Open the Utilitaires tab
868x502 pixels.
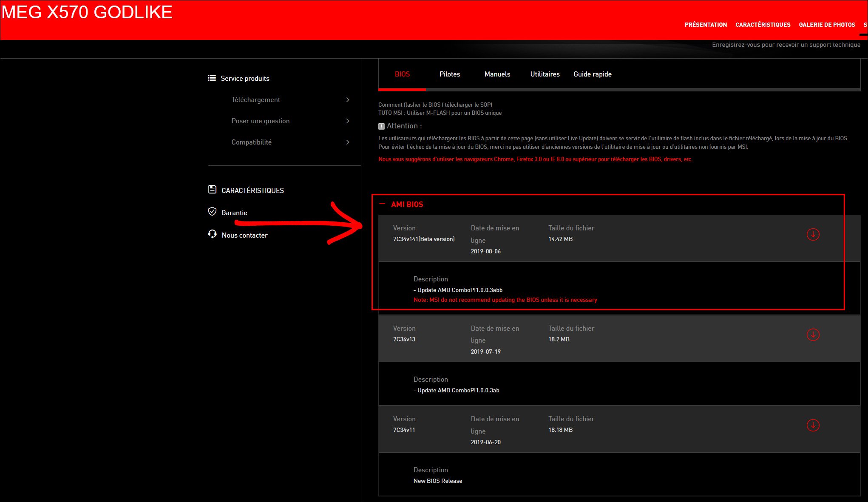coord(545,74)
